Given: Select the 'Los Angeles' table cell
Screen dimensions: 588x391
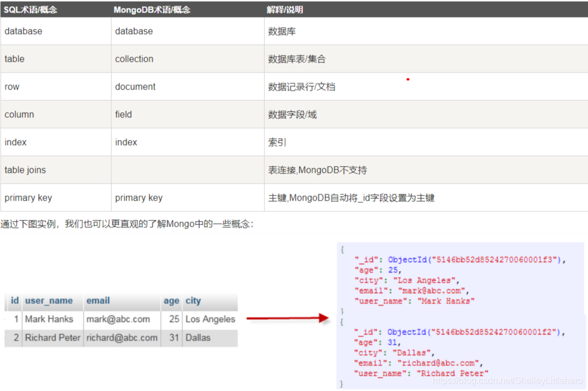Looking at the screenshot, I should [x=210, y=319].
